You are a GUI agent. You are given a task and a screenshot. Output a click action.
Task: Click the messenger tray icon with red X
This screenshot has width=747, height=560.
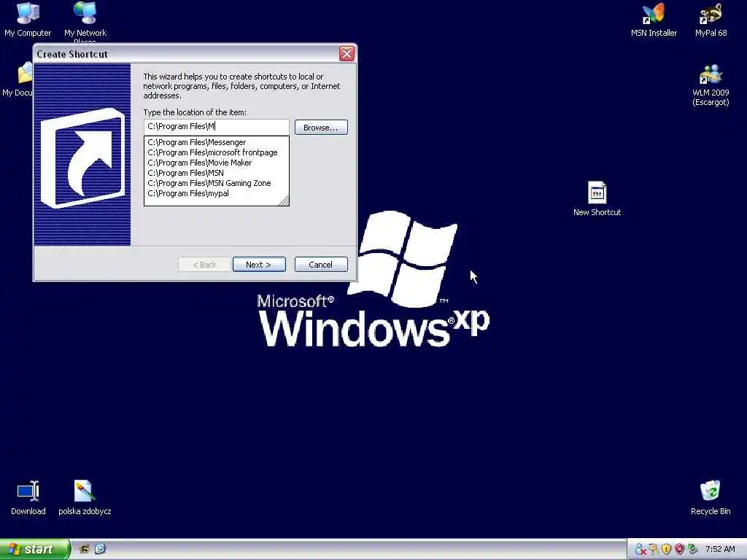click(640, 550)
